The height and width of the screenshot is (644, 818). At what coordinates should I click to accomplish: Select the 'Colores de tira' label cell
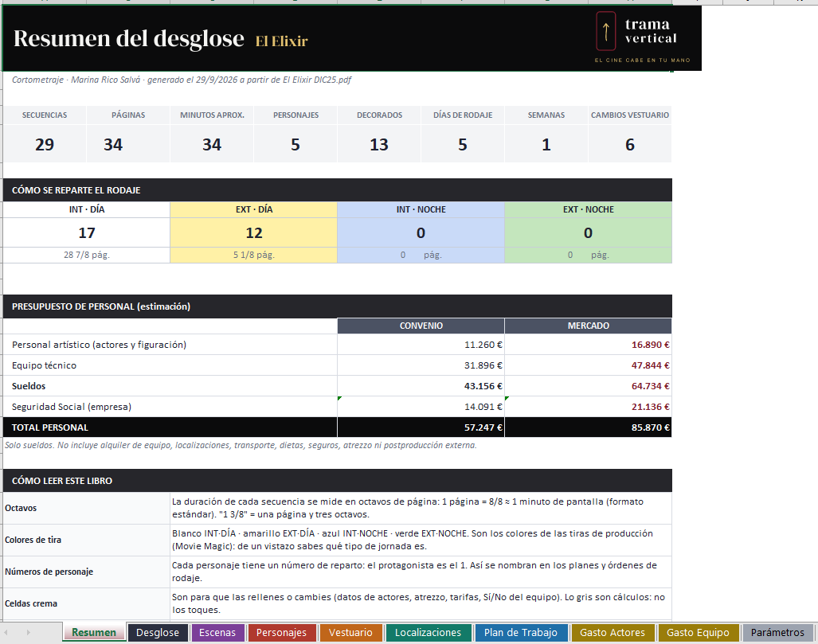(x=87, y=540)
